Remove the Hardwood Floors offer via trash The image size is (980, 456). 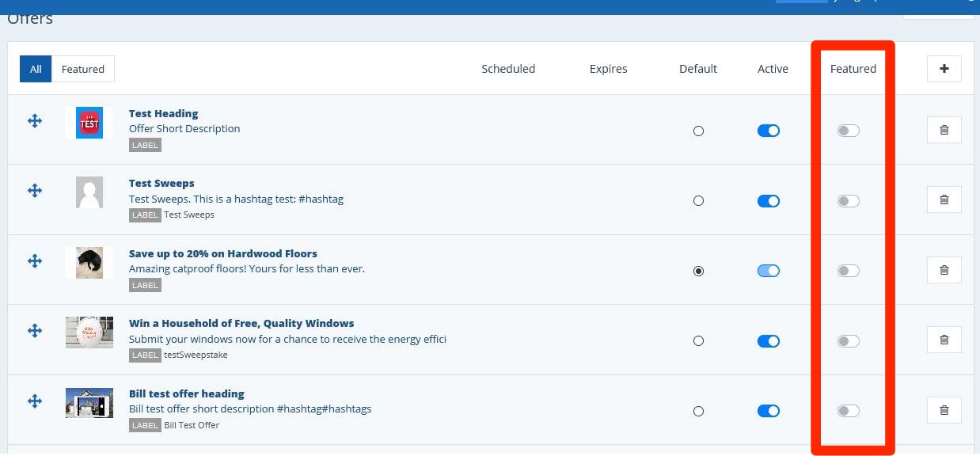(944, 270)
